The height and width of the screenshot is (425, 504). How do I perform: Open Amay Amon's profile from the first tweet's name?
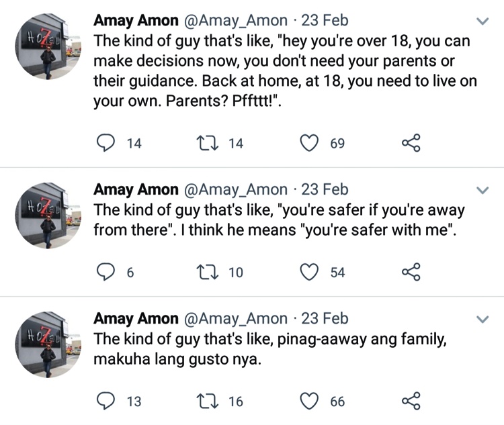point(136,20)
